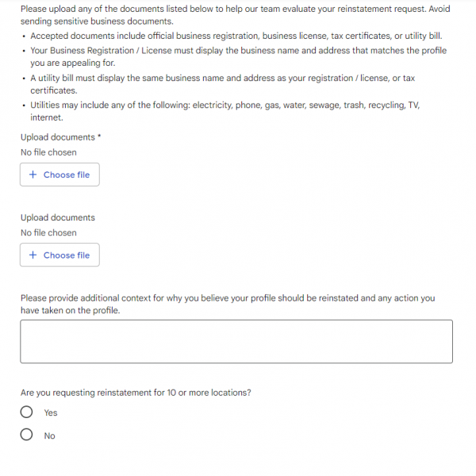The image size is (476, 476).
Task: Click the plus icon on the optional upload button
Action: (x=33, y=255)
